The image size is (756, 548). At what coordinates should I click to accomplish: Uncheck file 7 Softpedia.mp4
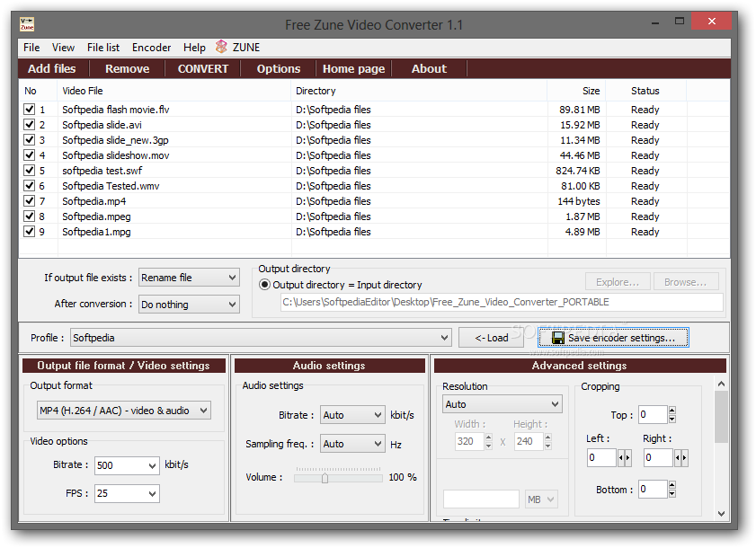(x=30, y=201)
